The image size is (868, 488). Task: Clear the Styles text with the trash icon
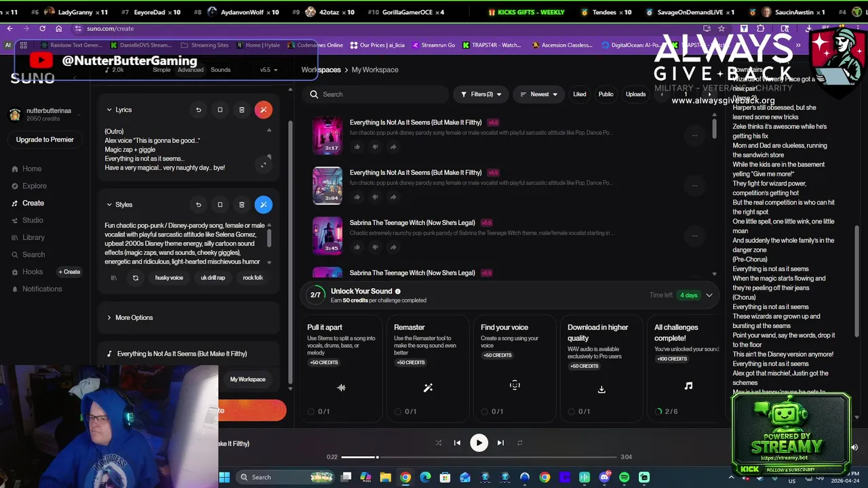pyautogui.click(x=241, y=205)
